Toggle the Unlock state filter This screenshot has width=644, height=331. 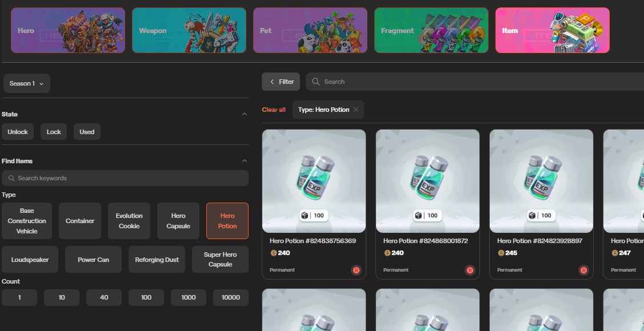[18, 132]
